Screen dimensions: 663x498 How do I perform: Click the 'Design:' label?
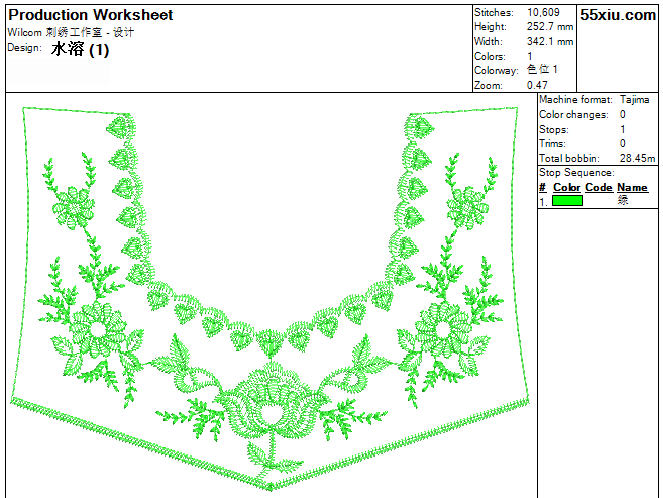pyautogui.click(x=25, y=48)
